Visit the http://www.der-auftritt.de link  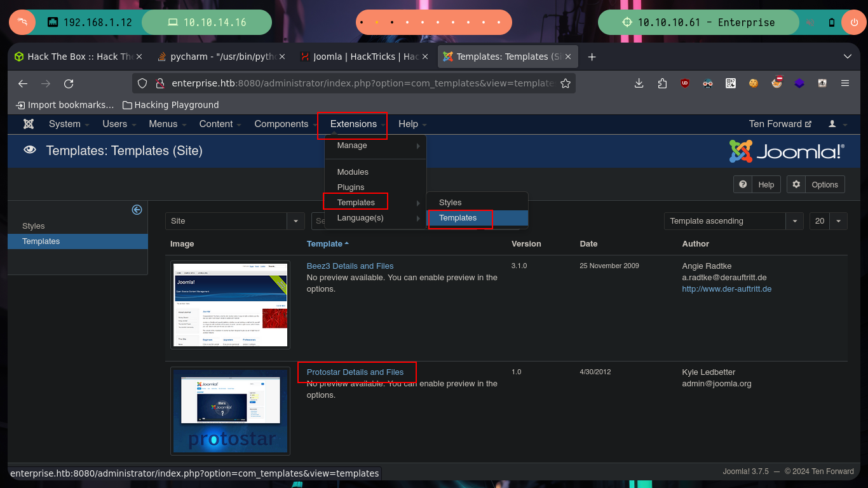point(726,289)
